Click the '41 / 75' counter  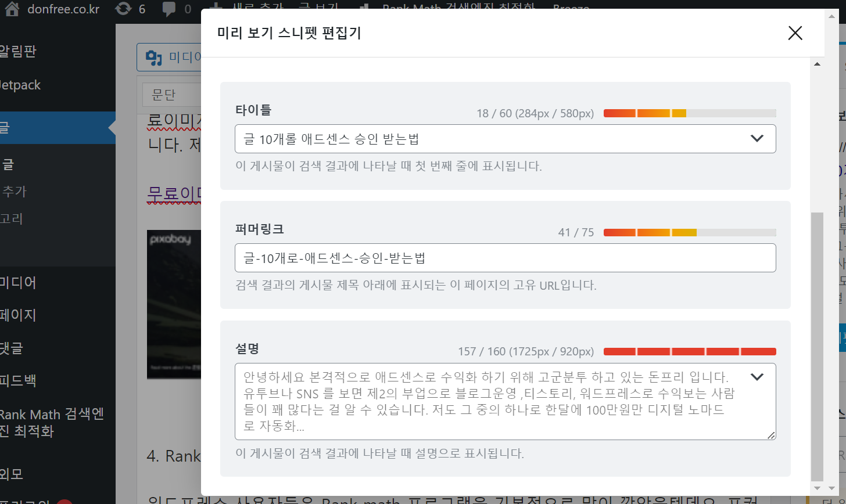(576, 232)
